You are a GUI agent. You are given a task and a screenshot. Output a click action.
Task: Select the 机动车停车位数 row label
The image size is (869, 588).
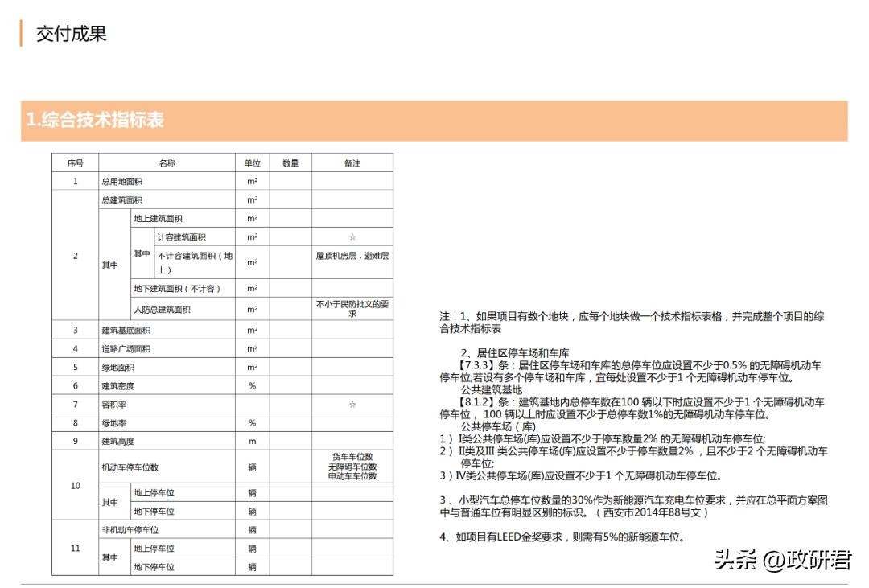(x=130, y=467)
